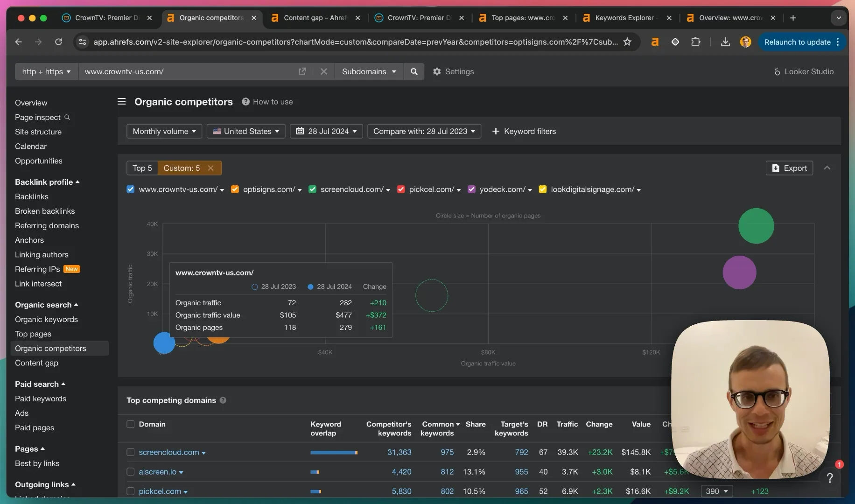This screenshot has width=855, height=504.
Task: Toggle the hamburger sidebar menu icon
Action: click(x=122, y=101)
